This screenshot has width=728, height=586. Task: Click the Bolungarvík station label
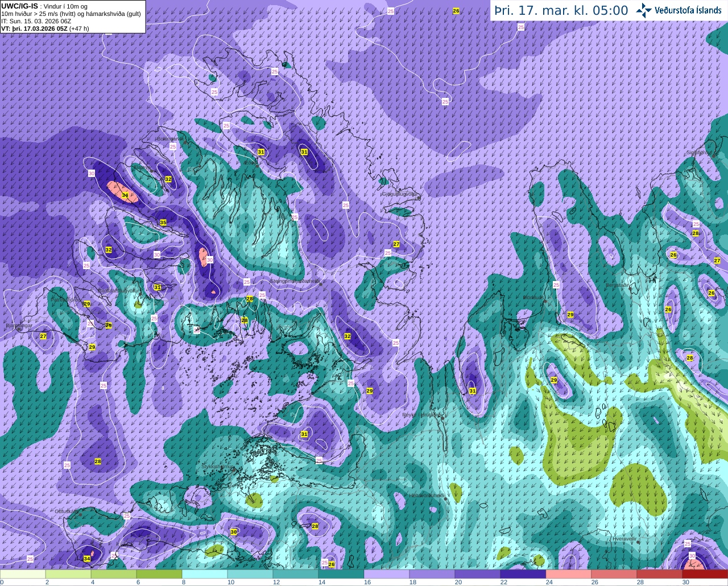(x=169, y=138)
